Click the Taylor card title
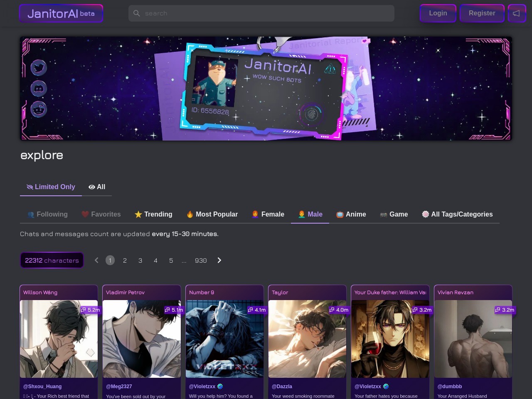This screenshot has height=399, width=532. [x=280, y=292]
